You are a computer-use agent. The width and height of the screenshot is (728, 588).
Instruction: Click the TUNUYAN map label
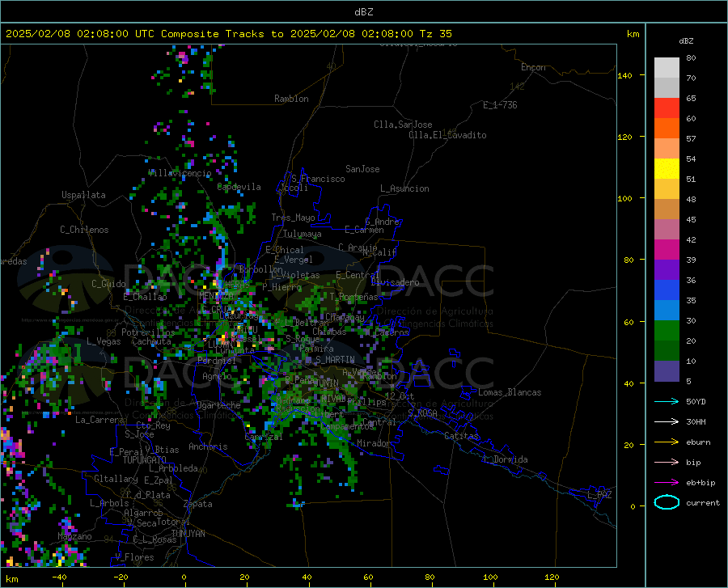click(x=188, y=534)
